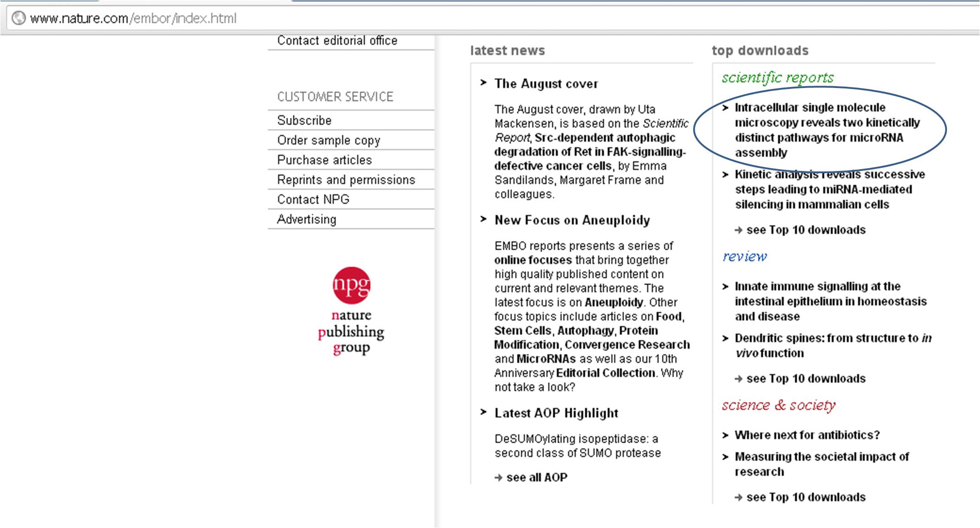The height and width of the screenshot is (528, 980).
Task: Open Measuring the societal impact article
Action: point(821,464)
